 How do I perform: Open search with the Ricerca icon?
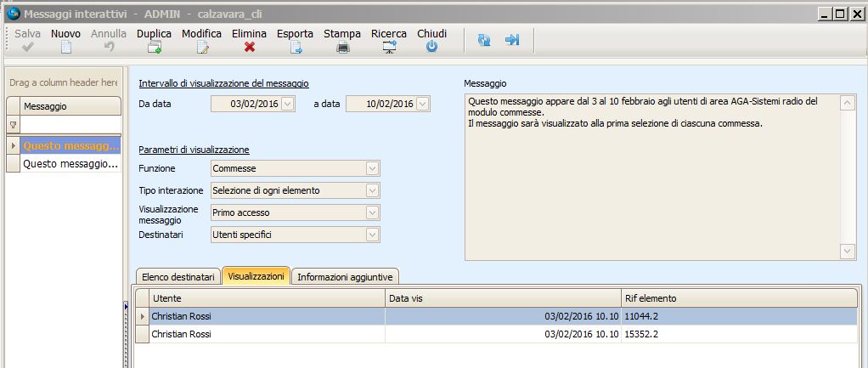389,48
